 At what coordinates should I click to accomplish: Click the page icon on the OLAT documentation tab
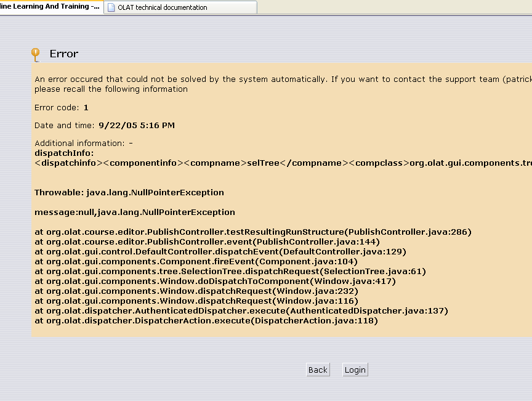111,7
